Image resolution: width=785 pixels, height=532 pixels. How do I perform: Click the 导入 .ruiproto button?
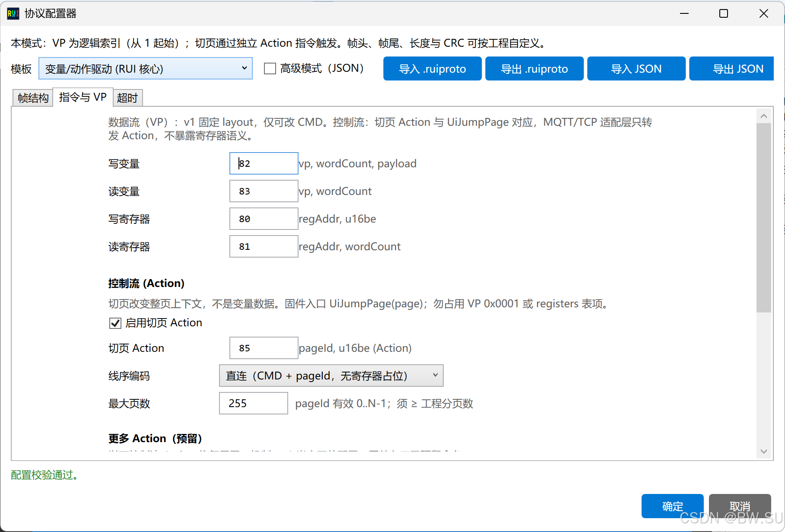[432, 69]
